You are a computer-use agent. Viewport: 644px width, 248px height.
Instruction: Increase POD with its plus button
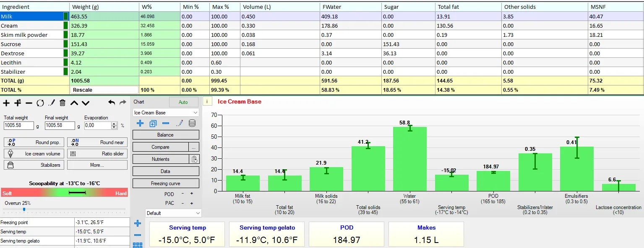tap(192, 194)
